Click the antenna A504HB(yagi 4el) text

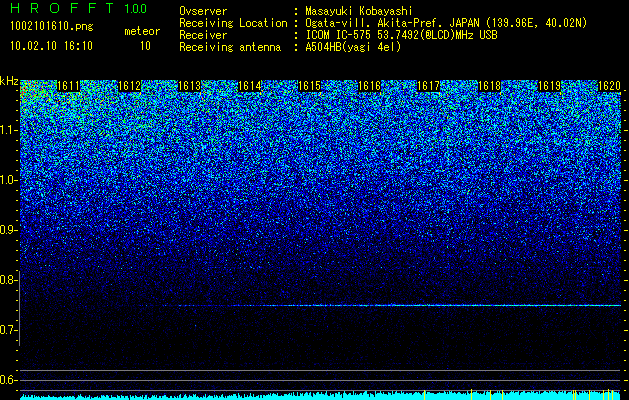click(x=353, y=47)
